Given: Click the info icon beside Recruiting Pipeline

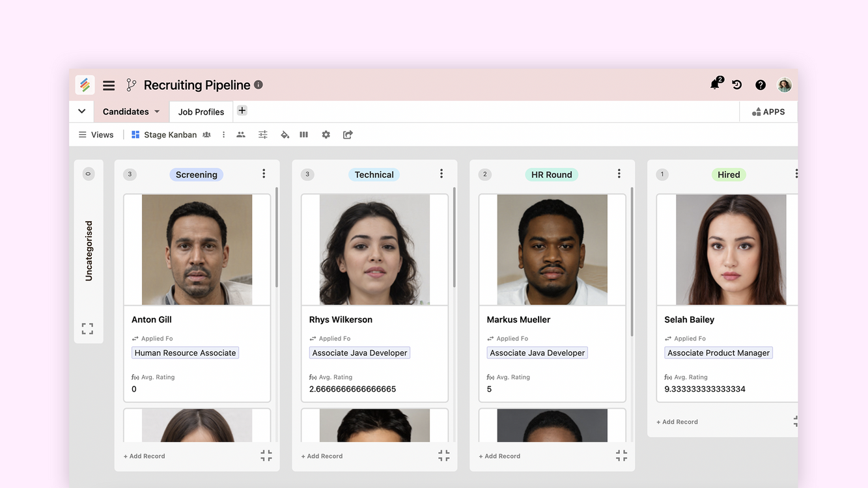Looking at the screenshot, I should (259, 85).
